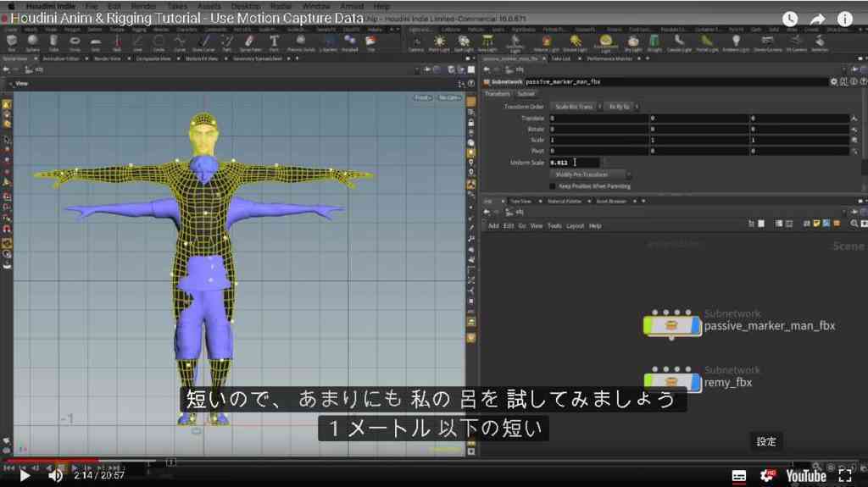
Task: Click the Uniform Scale input field
Action: [x=574, y=163]
